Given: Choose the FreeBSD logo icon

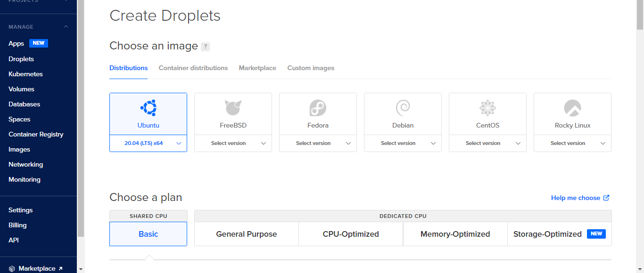Looking at the screenshot, I should click(233, 108).
